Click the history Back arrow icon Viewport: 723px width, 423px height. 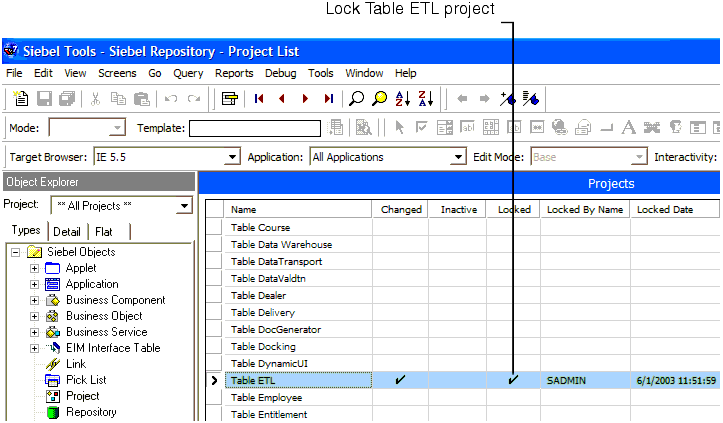[x=462, y=98]
